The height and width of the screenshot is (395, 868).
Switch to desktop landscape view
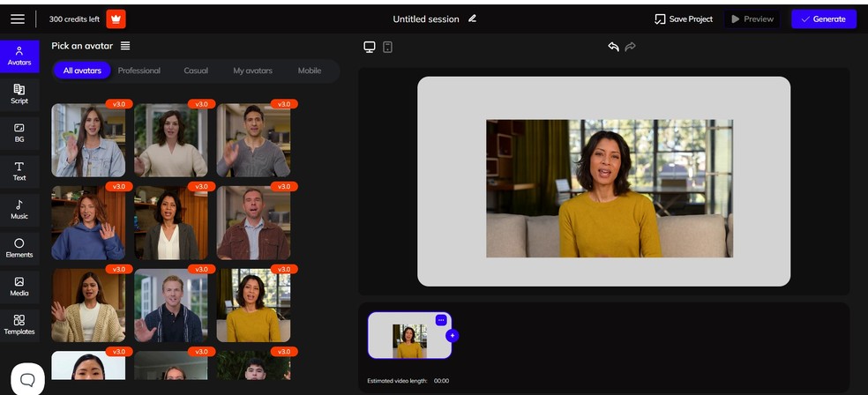370,47
